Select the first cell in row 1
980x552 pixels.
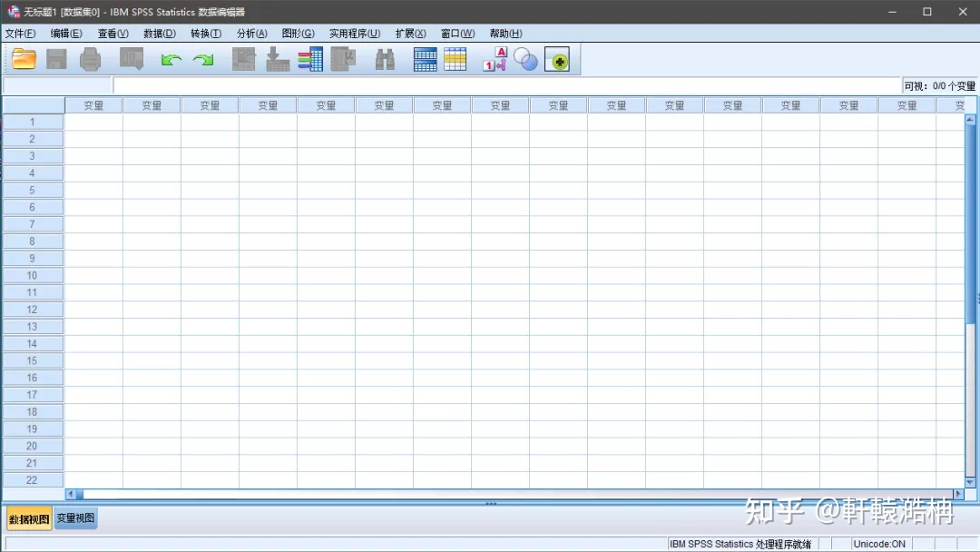(93, 122)
